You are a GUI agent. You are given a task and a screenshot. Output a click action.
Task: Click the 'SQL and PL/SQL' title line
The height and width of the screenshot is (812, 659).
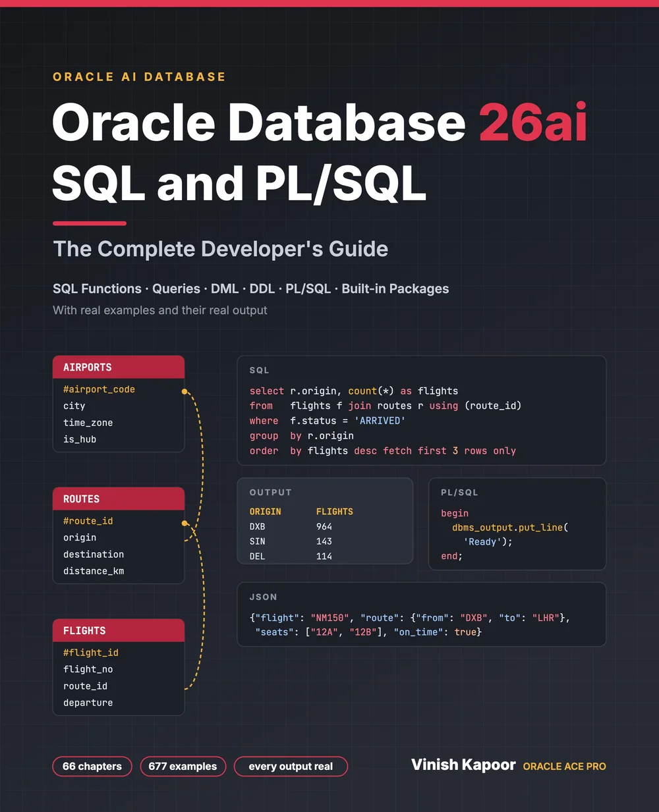tap(239, 183)
